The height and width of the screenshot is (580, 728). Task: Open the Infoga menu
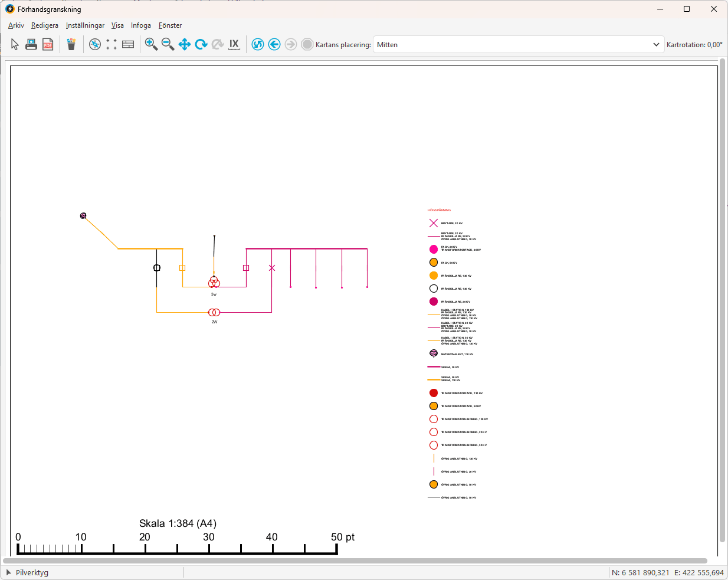(x=141, y=25)
